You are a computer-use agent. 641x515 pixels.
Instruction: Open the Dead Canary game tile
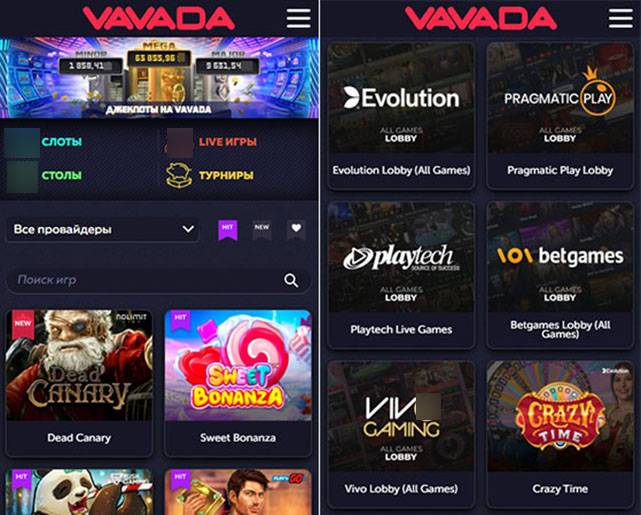(x=79, y=383)
